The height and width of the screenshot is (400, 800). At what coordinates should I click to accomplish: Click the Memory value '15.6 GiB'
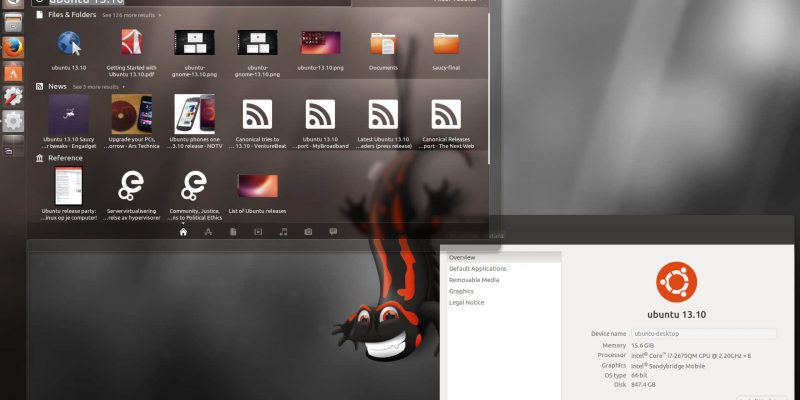tap(643, 345)
